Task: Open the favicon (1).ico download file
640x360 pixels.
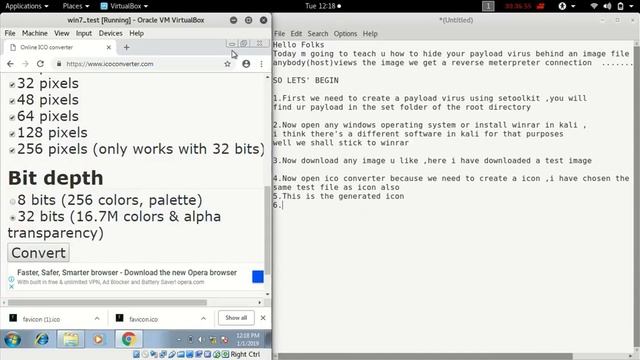Action: (x=41, y=319)
